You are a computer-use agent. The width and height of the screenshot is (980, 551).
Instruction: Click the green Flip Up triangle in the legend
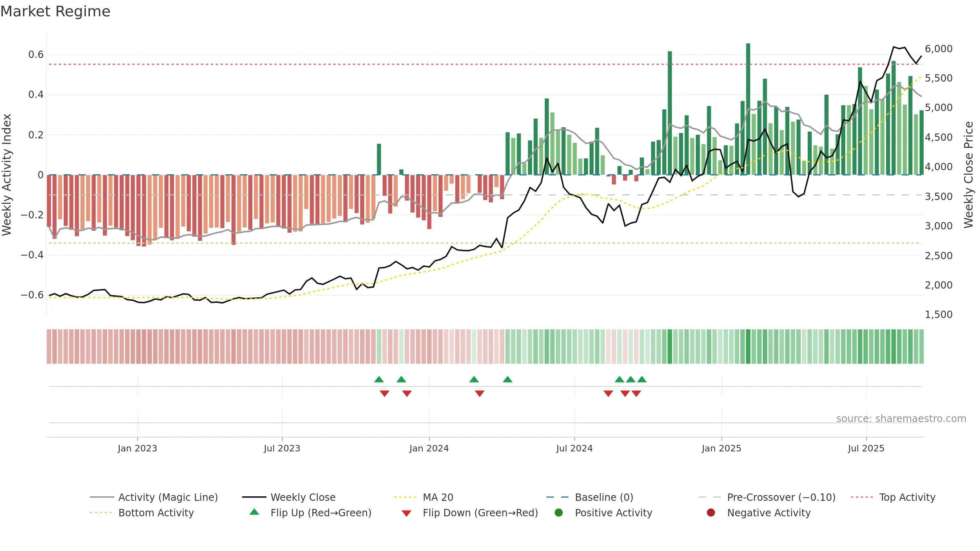(254, 512)
